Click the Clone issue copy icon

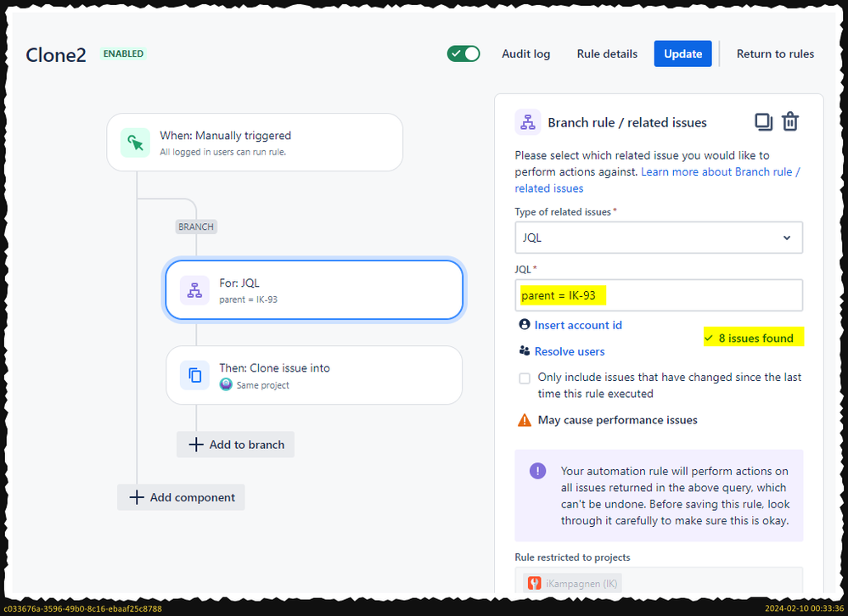[194, 375]
